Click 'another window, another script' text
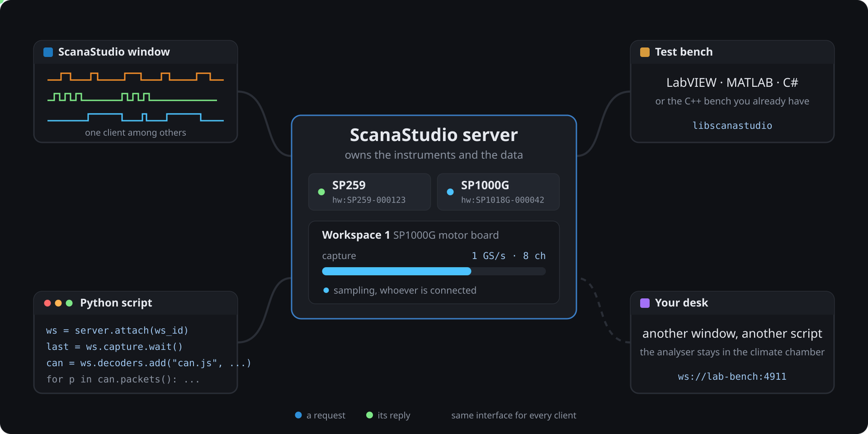Screen dimensions: 868x434 click(732, 334)
